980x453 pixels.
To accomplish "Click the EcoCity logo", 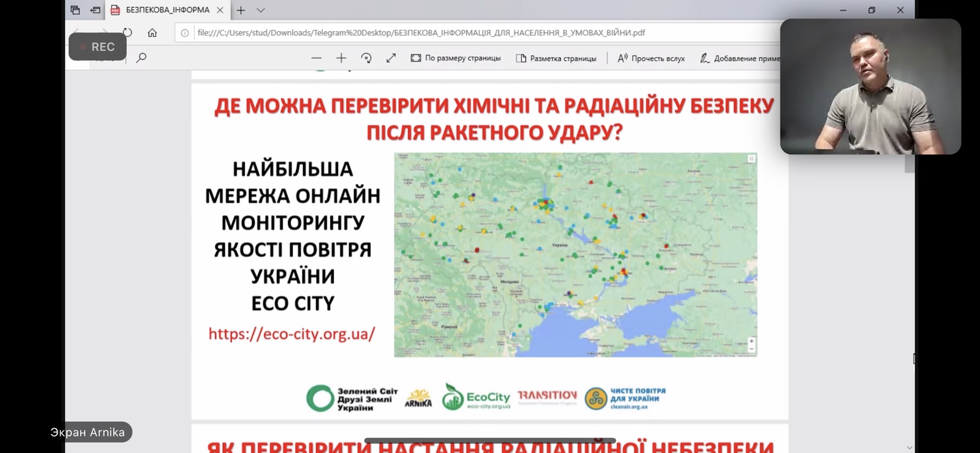I will 476,397.
